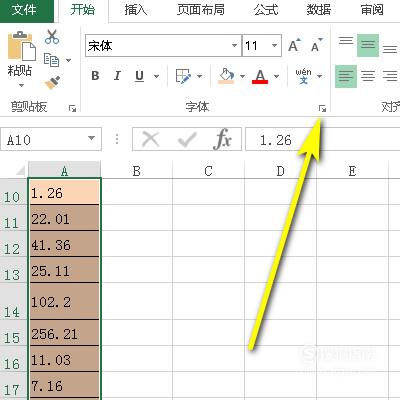400x400 pixels.
Task: Switch to the 页面布局 tab
Action: tap(201, 10)
